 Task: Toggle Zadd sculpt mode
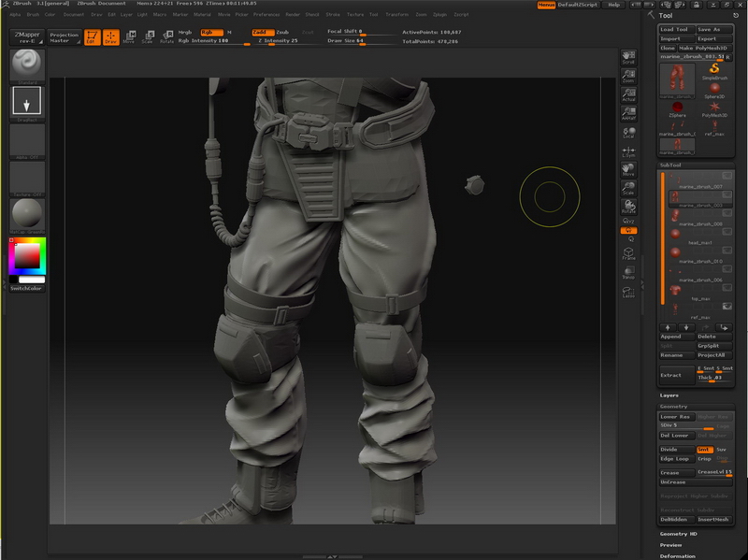click(263, 32)
